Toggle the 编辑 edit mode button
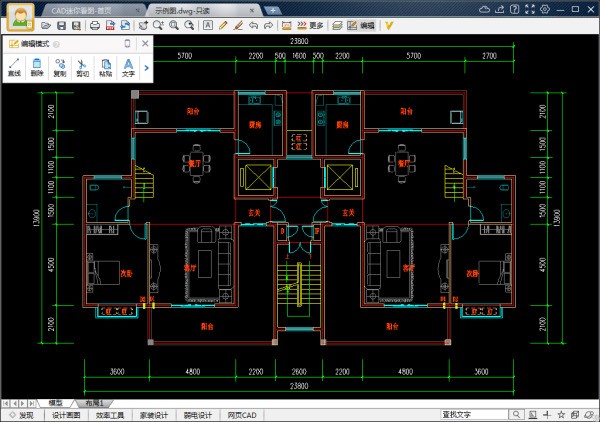 (362, 24)
